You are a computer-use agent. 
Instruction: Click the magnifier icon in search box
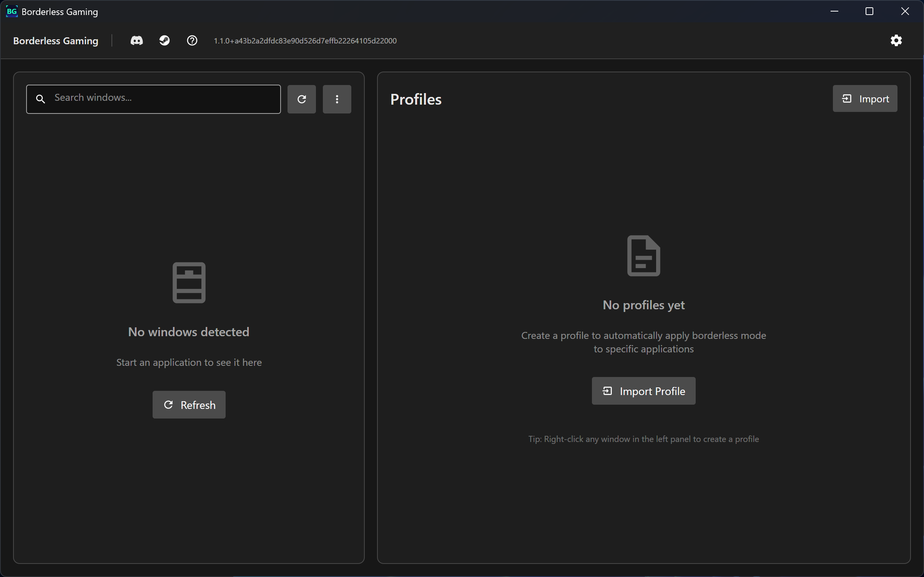click(40, 99)
